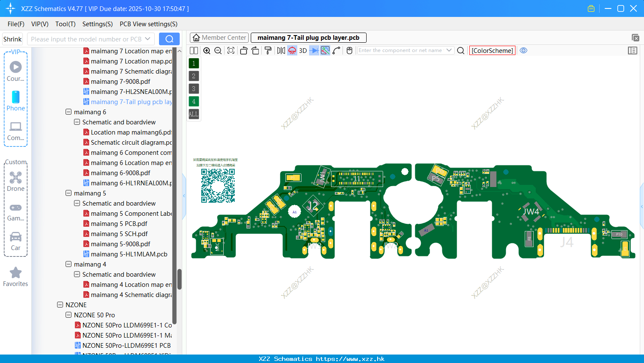Screen dimensions: 644x363
Task: Open PCB View settings(S) menu
Action: pyautogui.click(x=148, y=24)
